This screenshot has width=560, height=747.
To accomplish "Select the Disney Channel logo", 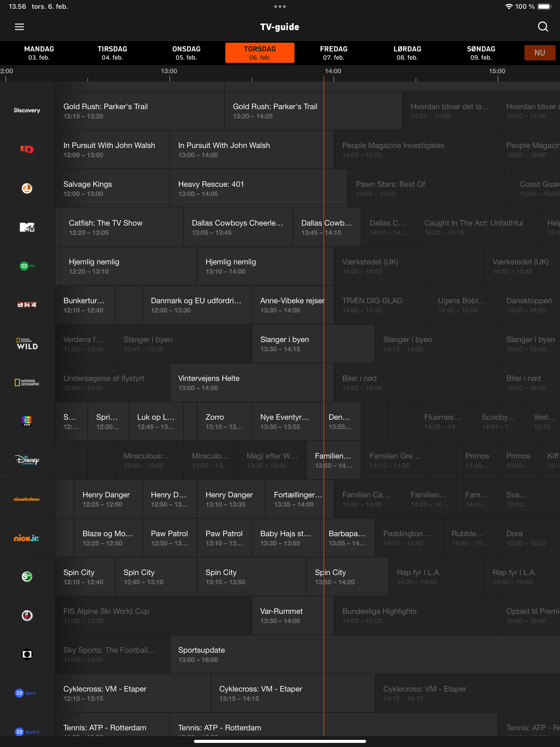I will tap(27, 460).
